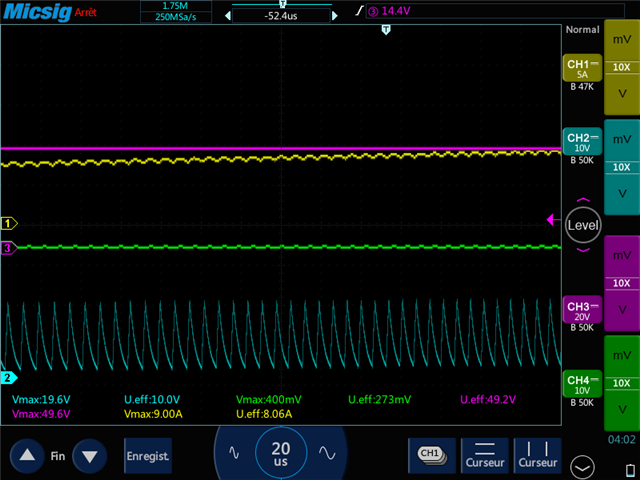
Task: Increase the CH2 vertical scale via mV
Action: click(622, 140)
